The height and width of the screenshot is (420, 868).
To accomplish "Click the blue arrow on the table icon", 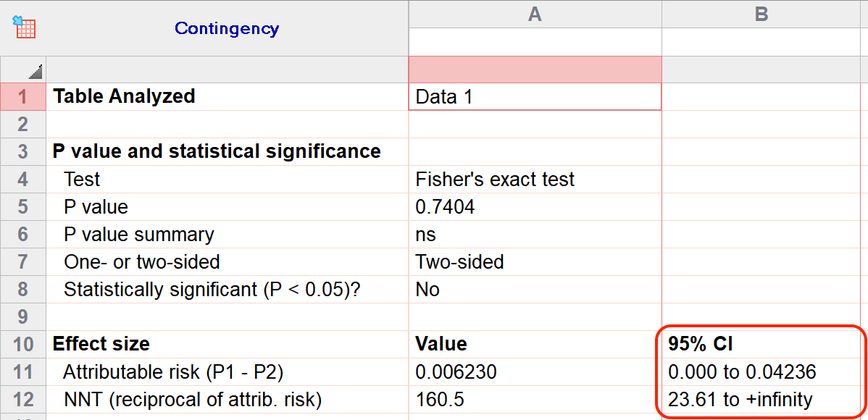I will click(18, 18).
